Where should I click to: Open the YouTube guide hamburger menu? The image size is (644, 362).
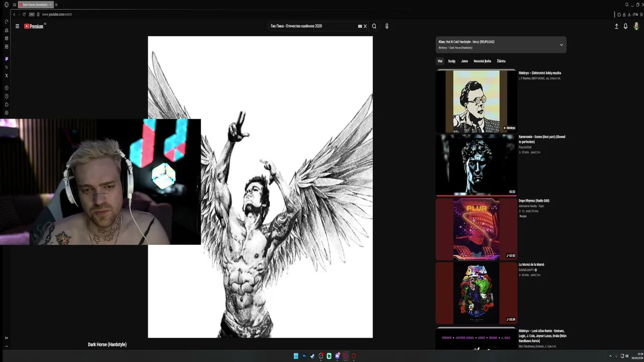pos(17,26)
